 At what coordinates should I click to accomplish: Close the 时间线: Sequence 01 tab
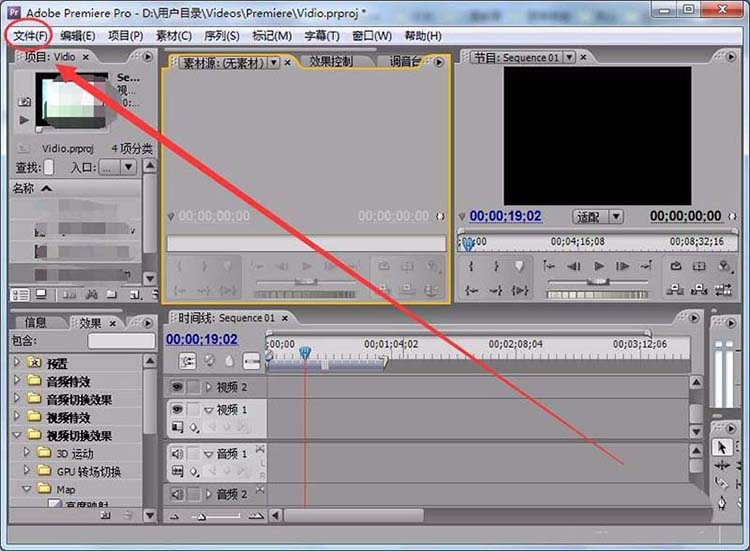click(285, 318)
